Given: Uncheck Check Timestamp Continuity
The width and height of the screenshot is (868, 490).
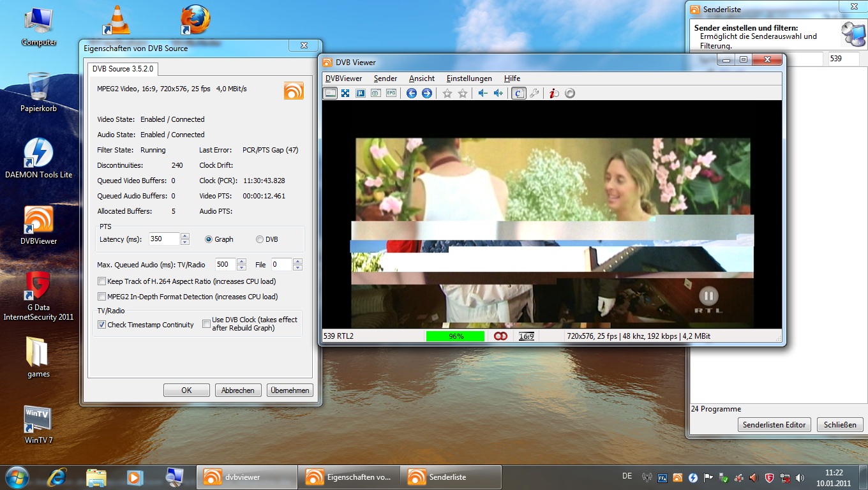Looking at the screenshot, I should coord(102,325).
